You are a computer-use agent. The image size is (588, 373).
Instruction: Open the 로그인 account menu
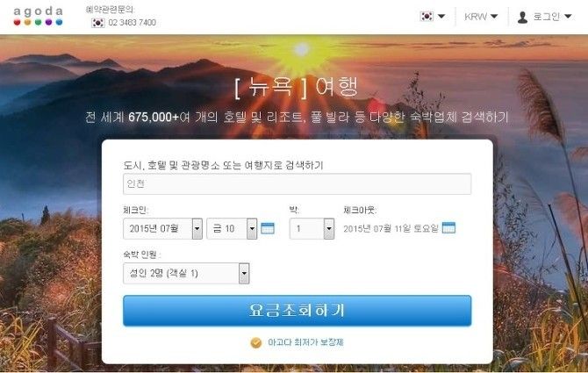tap(544, 17)
